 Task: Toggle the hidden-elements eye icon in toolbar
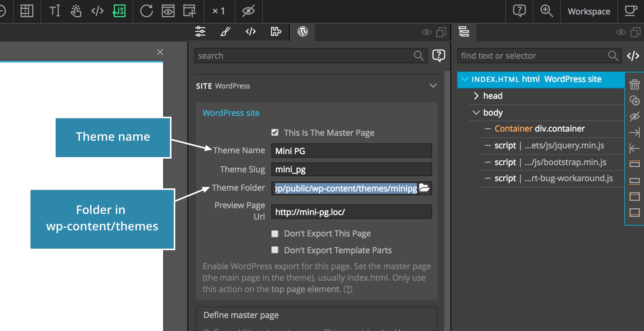[248, 11]
